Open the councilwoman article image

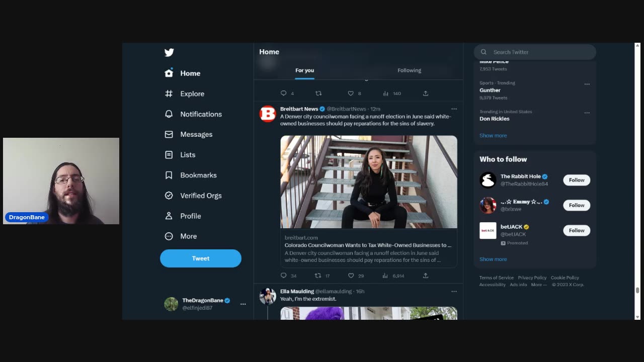(369, 182)
